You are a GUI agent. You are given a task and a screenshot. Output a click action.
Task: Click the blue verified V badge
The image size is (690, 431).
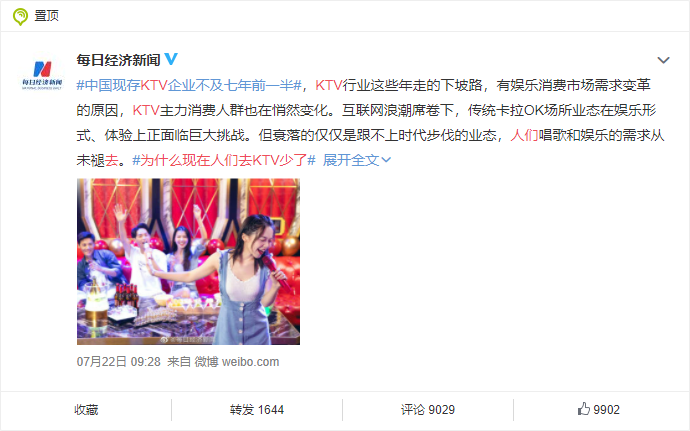click(x=171, y=59)
